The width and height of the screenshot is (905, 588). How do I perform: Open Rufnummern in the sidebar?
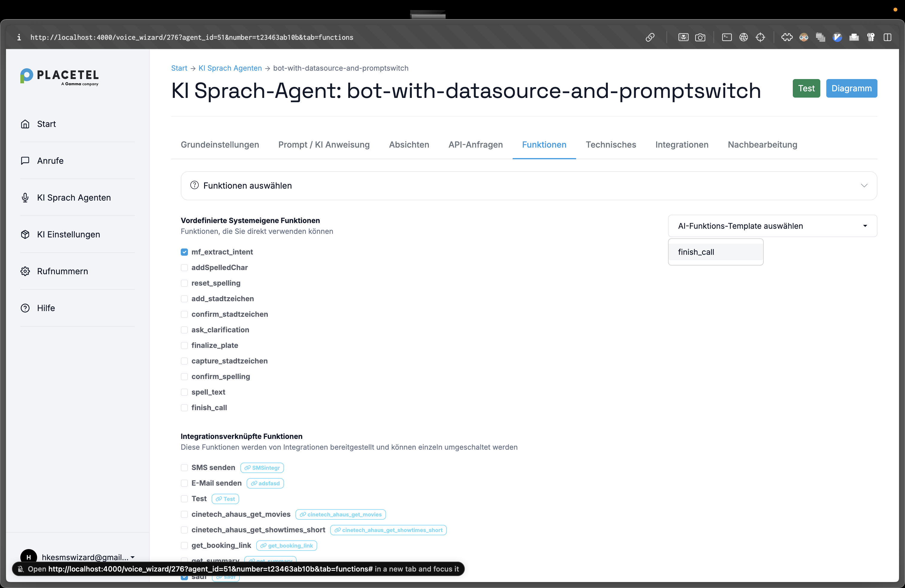click(x=62, y=271)
